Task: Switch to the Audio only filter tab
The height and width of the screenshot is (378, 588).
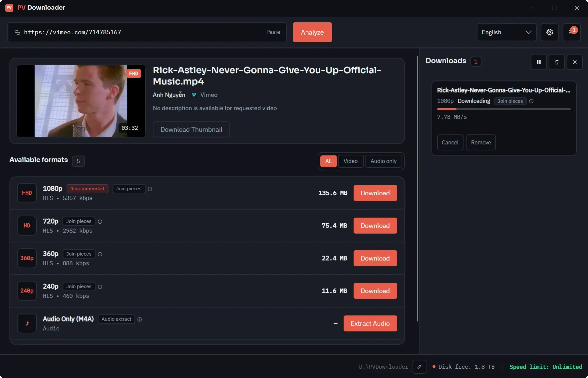Action: (384, 161)
